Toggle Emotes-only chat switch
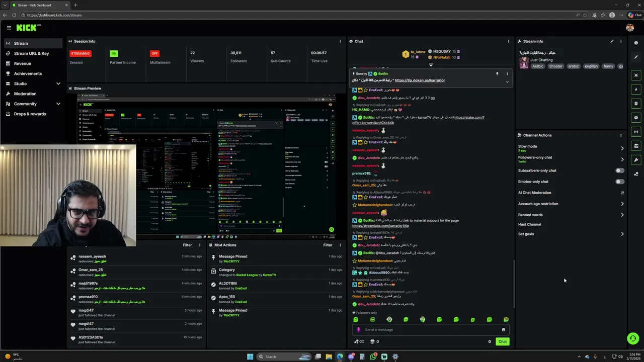This screenshot has width=644, height=362. (x=620, y=182)
